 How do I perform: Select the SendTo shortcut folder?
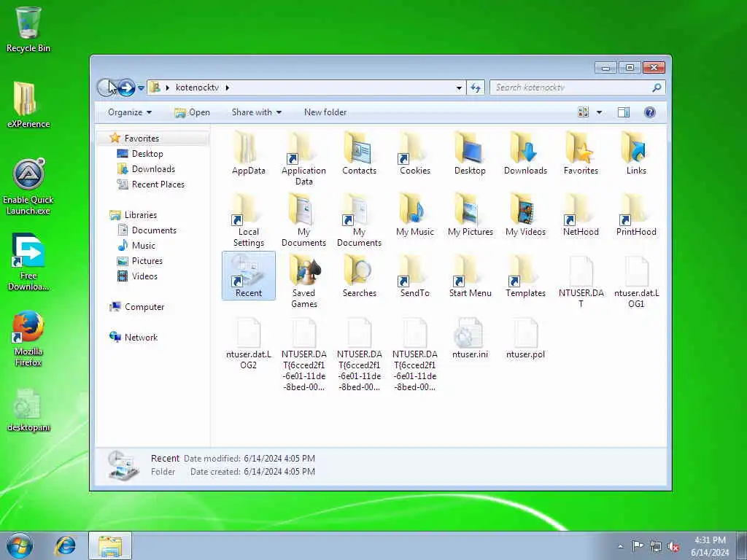tap(414, 276)
